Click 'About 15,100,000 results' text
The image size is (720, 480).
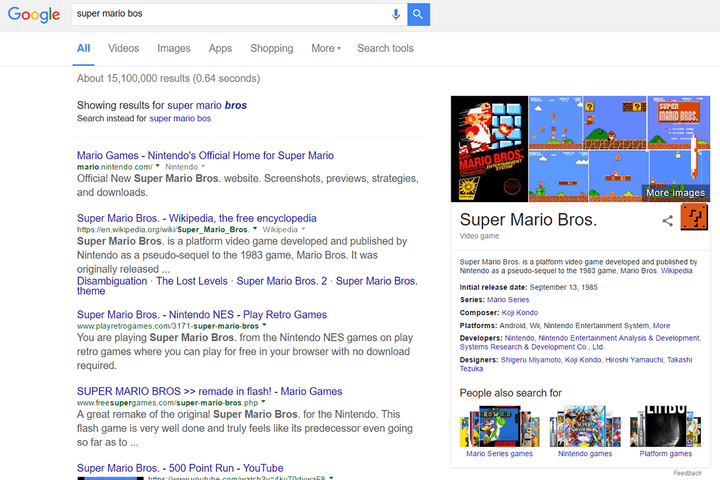(168, 79)
